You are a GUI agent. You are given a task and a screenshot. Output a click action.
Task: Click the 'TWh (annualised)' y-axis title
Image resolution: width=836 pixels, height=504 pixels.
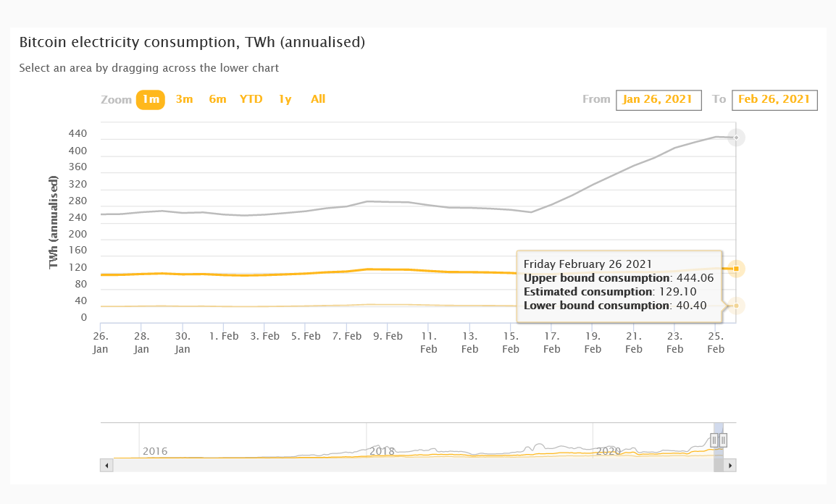coord(53,222)
